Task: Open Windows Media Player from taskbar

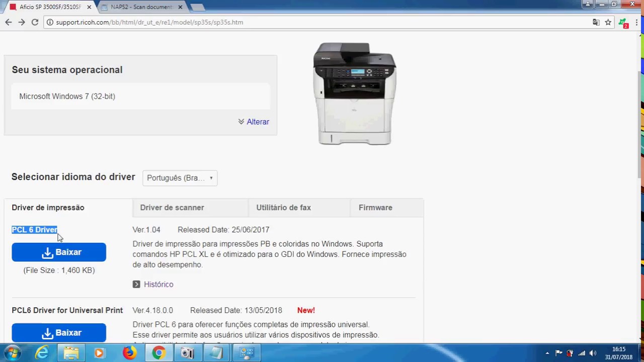Action: pos(99,353)
